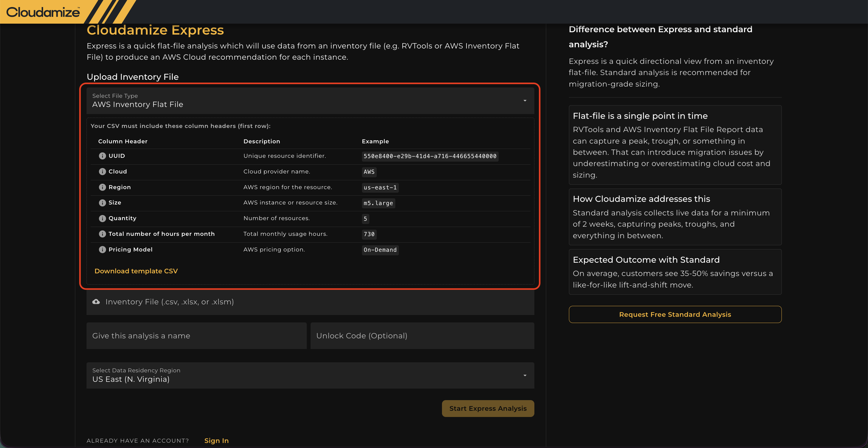The height and width of the screenshot is (448, 868).
Task: Click the 730 example value
Action: click(x=369, y=234)
